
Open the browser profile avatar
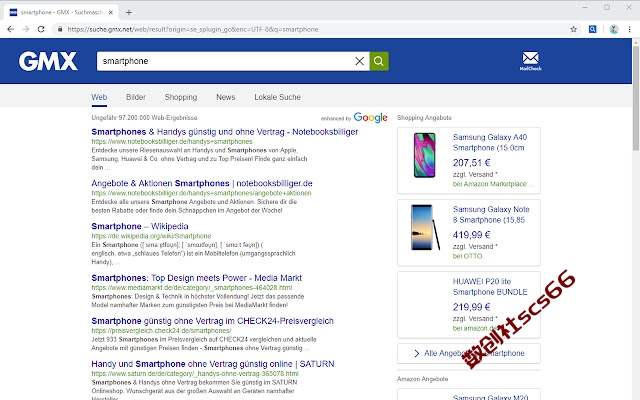point(614,29)
